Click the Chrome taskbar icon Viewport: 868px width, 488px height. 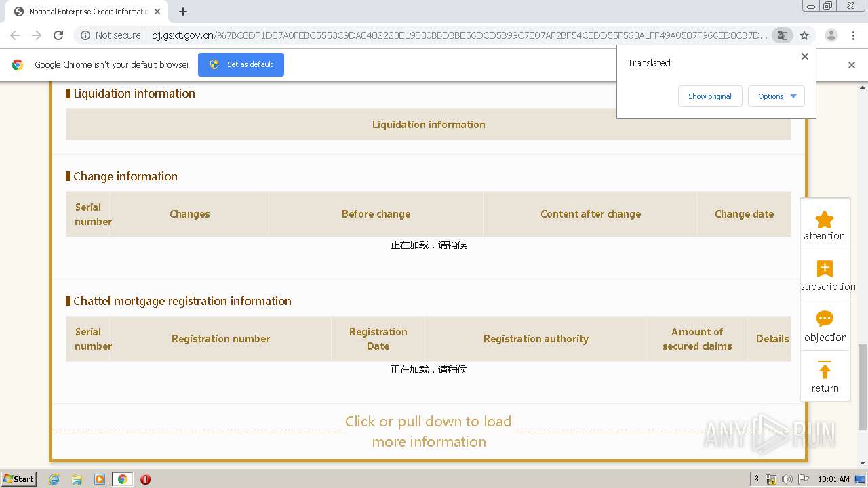(x=122, y=479)
